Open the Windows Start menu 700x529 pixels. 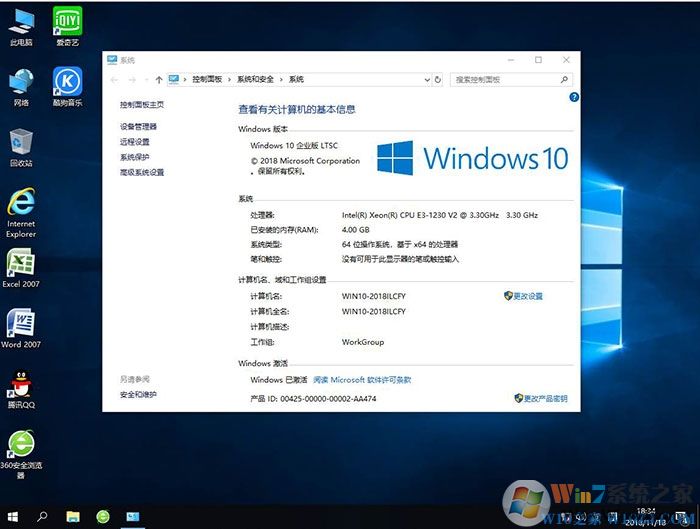(12, 516)
